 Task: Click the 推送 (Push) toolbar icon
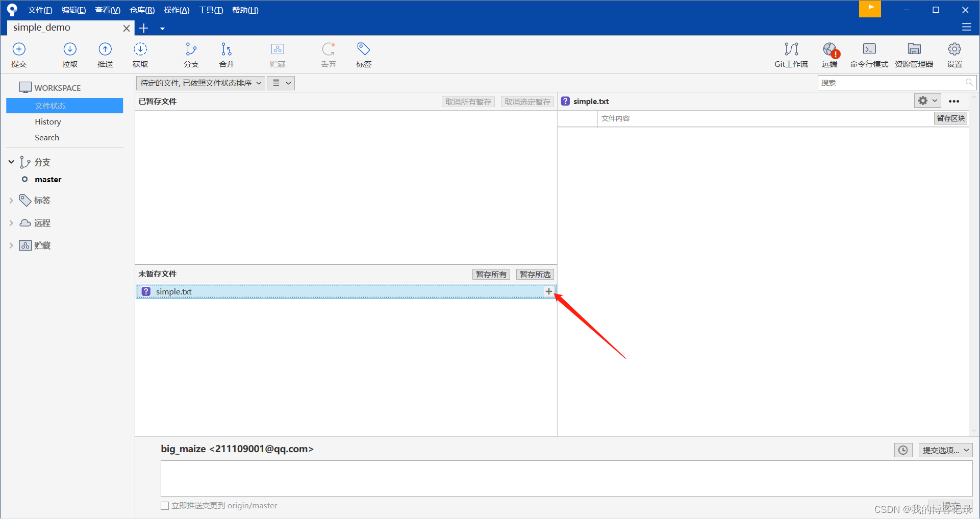[105, 55]
